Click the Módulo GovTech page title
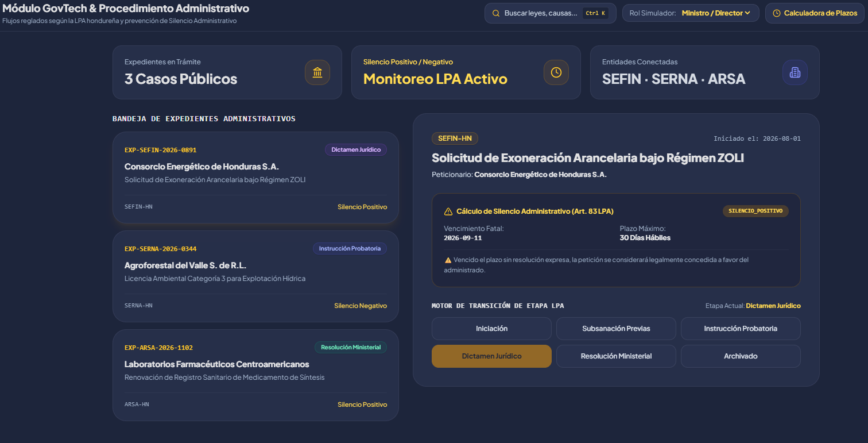Viewport: 868px width, 443px height. 126,9
